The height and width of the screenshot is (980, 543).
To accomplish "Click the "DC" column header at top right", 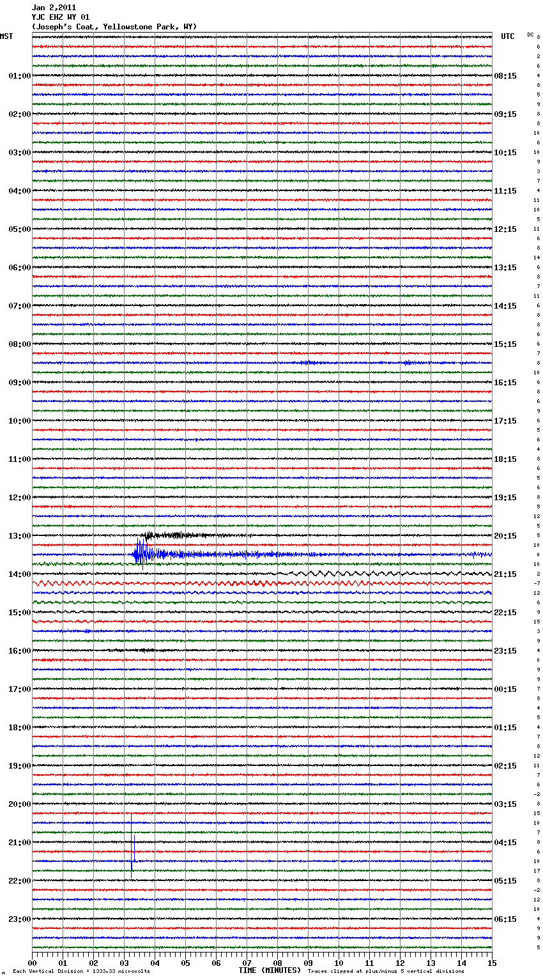I will pyautogui.click(x=530, y=34).
